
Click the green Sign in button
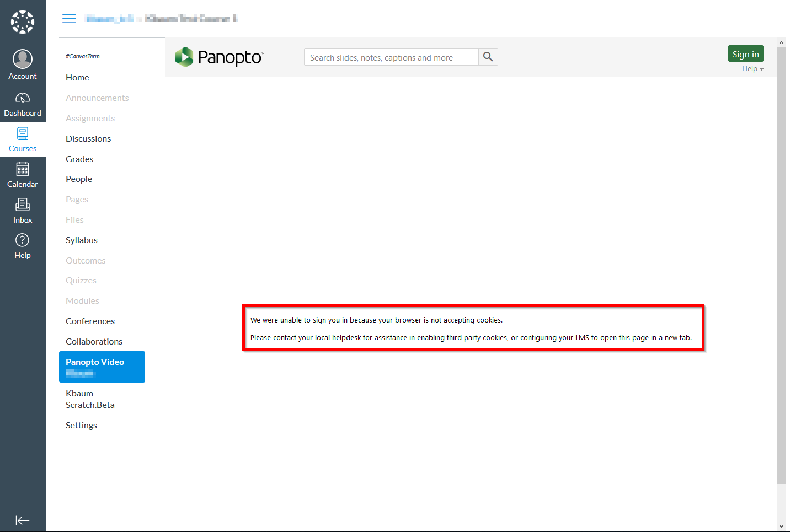[746, 53]
